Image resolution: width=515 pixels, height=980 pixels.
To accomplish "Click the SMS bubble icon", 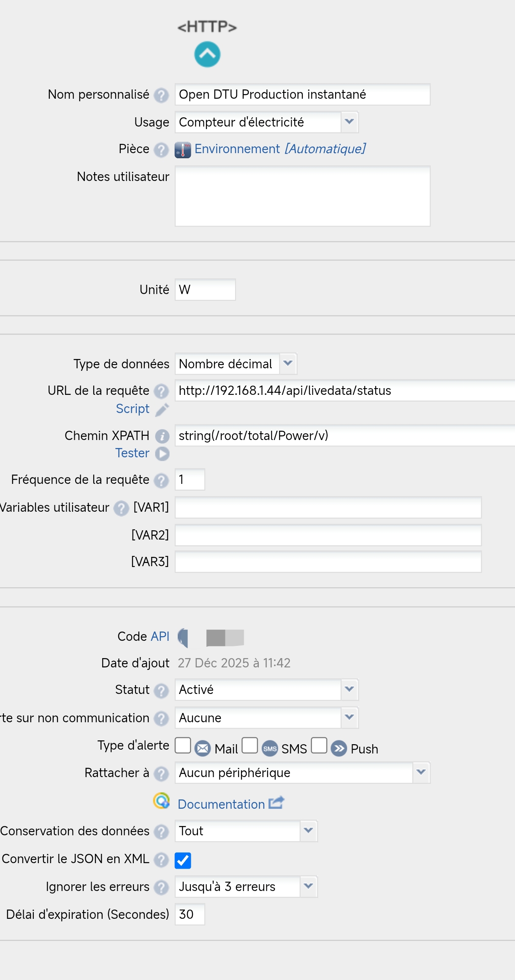I will pyautogui.click(x=270, y=748).
